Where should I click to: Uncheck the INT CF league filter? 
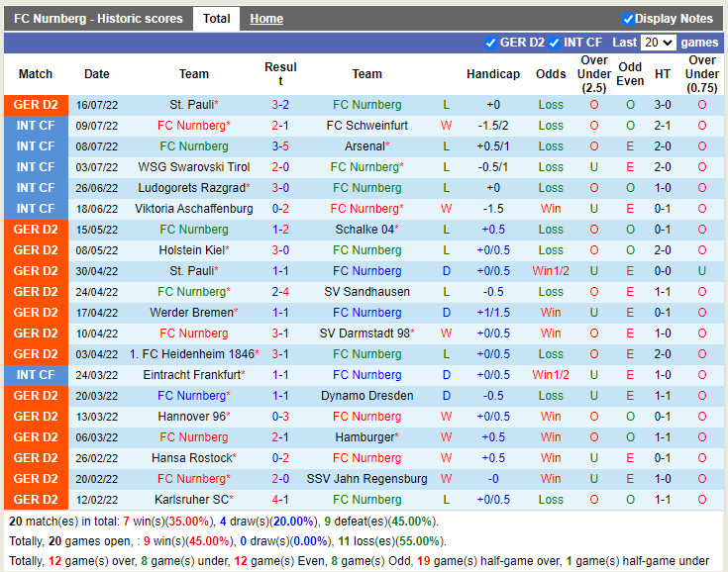point(554,43)
